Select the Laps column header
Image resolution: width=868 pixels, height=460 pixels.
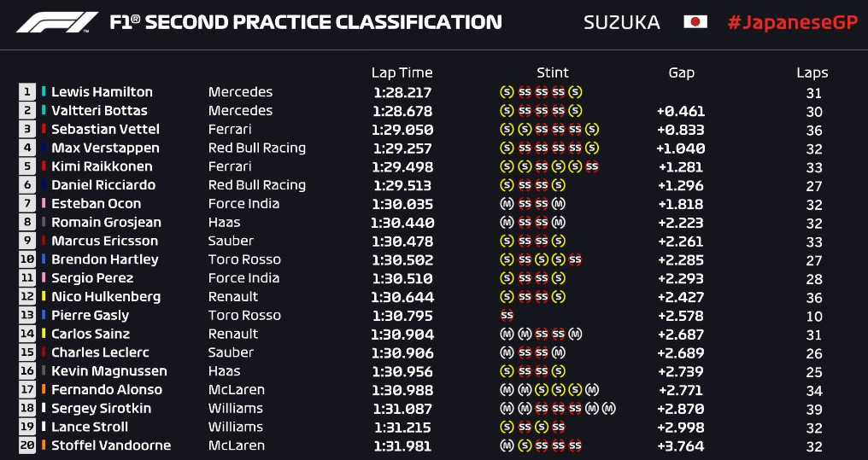(812, 73)
